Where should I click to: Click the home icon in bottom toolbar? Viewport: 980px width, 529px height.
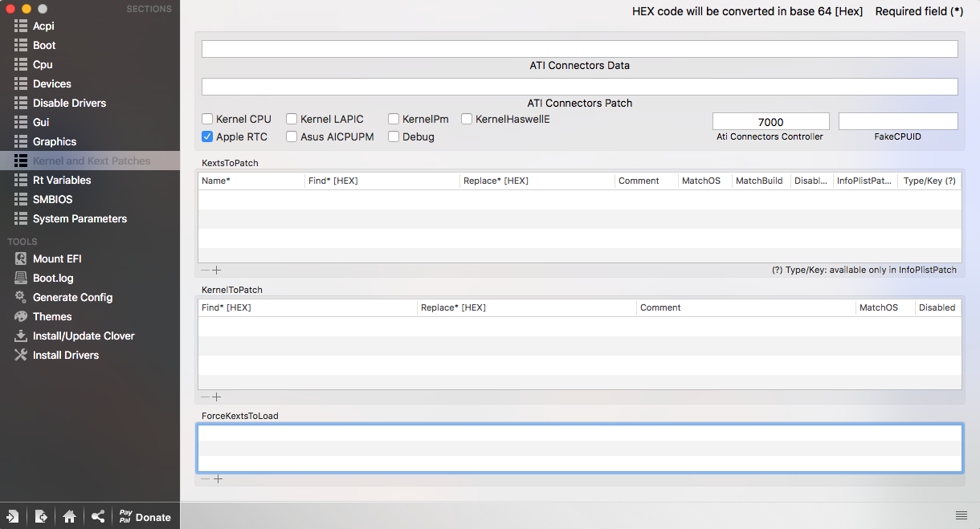tap(69, 517)
